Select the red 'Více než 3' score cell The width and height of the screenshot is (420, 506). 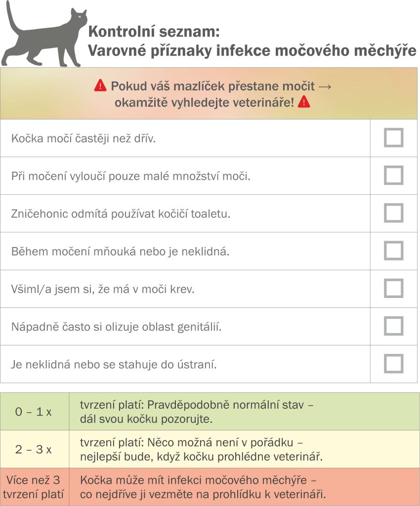click(35, 487)
